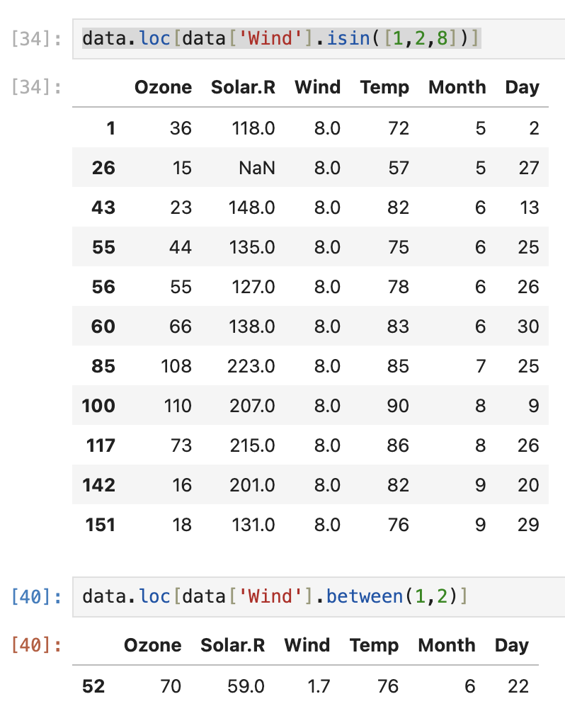Image resolution: width=565 pixels, height=728 pixels.
Task: Click row index 151 in the output
Action: [100, 525]
